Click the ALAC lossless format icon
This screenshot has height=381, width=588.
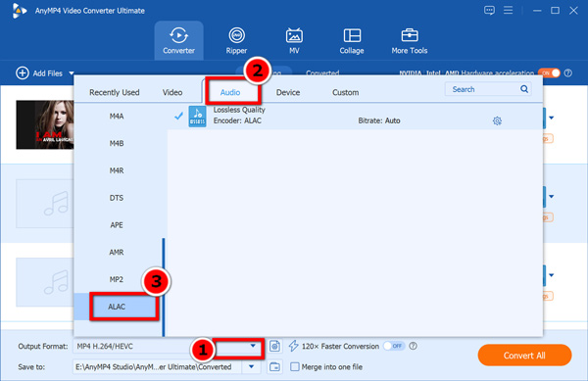197,117
